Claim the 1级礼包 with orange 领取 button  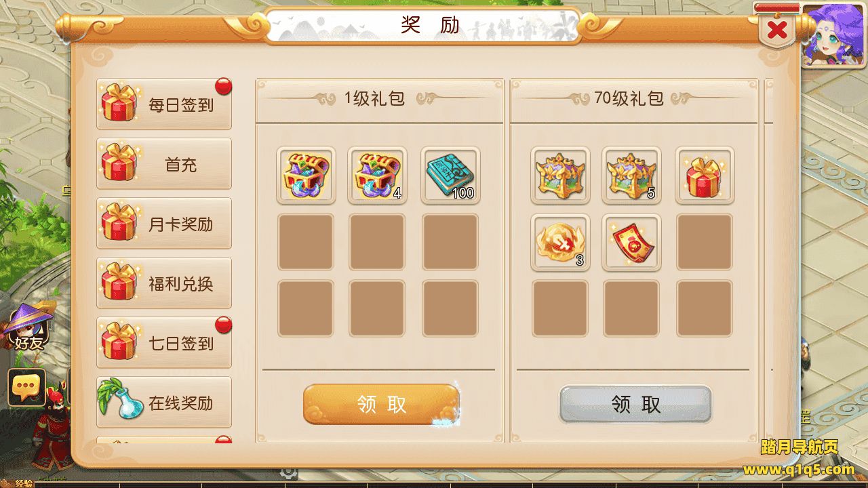pyautogui.click(x=381, y=405)
